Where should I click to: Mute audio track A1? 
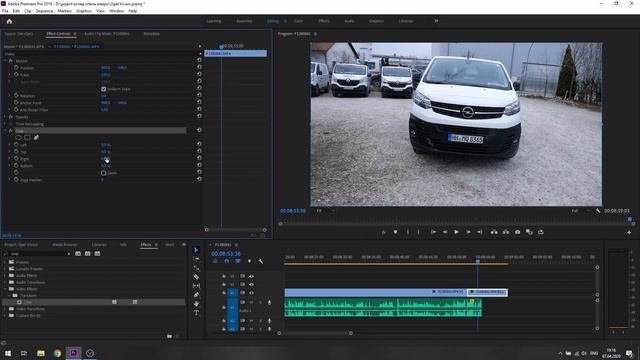pyautogui.click(x=251, y=302)
